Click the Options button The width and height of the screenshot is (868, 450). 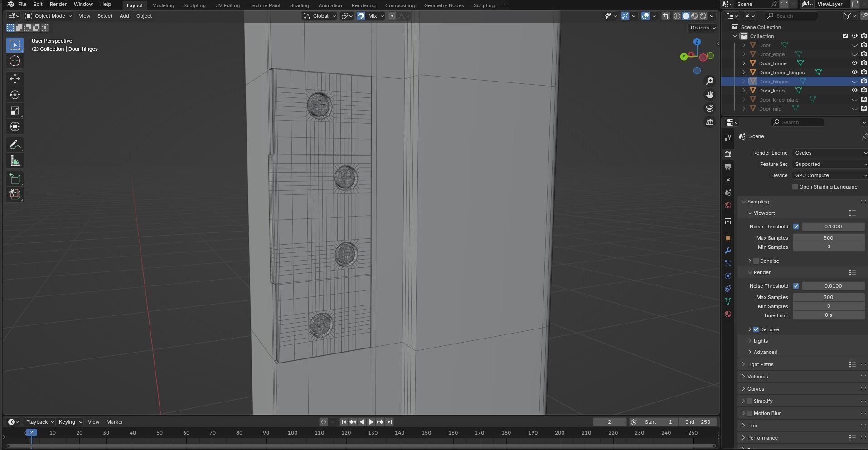point(703,28)
